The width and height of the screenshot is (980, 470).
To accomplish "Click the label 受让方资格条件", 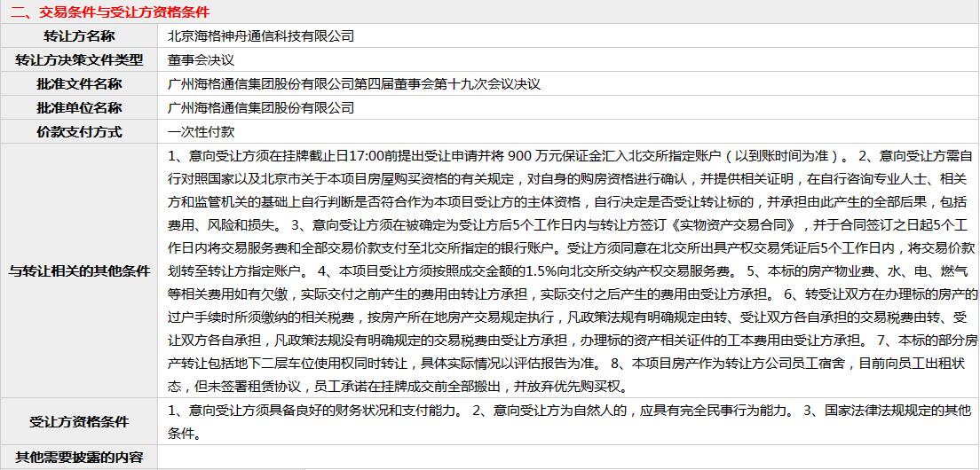I will (x=79, y=422).
